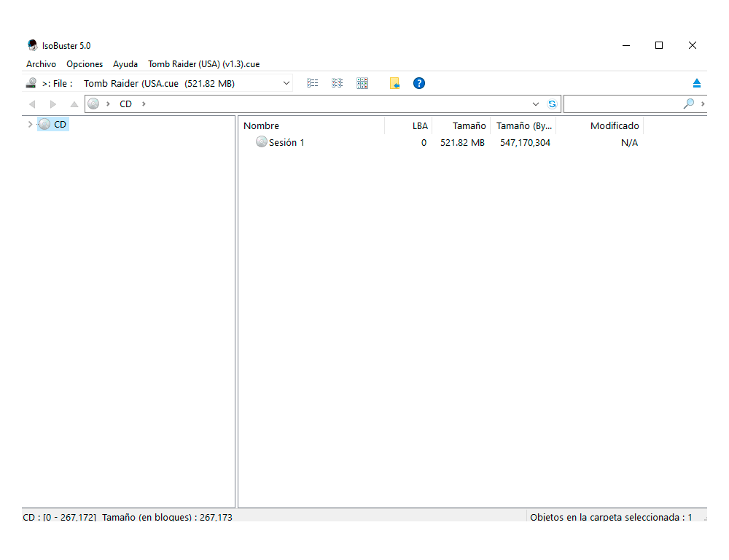
Task: Click the 521.82 MB size cell
Action: coord(463,143)
